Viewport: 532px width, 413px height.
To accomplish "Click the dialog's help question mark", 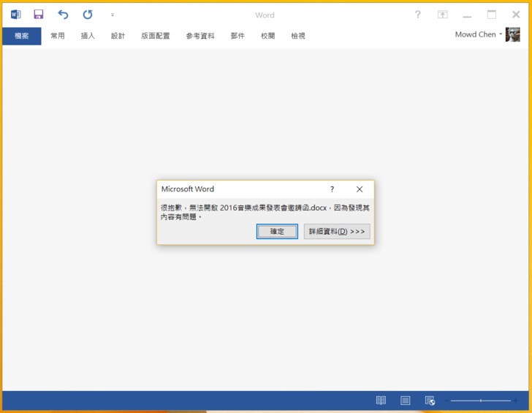I will pyautogui.click(x=332, y=189).
